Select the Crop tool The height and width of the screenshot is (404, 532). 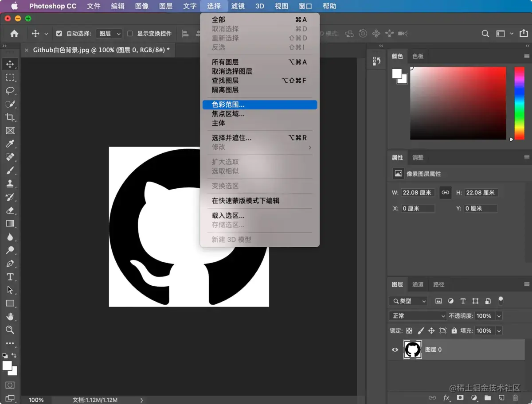(x=10, y=117)
